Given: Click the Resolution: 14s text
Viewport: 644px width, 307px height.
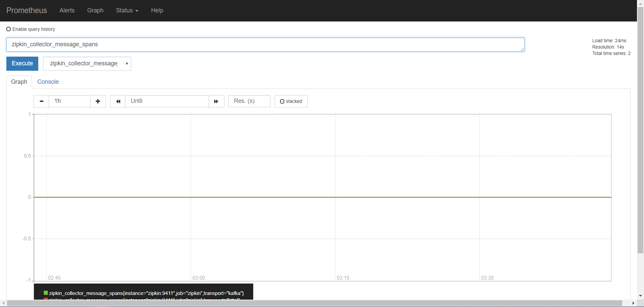Looking at the screenshot, I should [x=608, y=47].
